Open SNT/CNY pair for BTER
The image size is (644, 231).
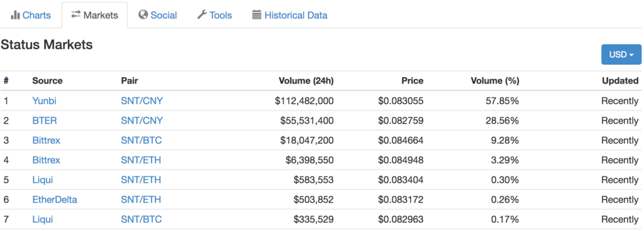[x=142, y=121]
